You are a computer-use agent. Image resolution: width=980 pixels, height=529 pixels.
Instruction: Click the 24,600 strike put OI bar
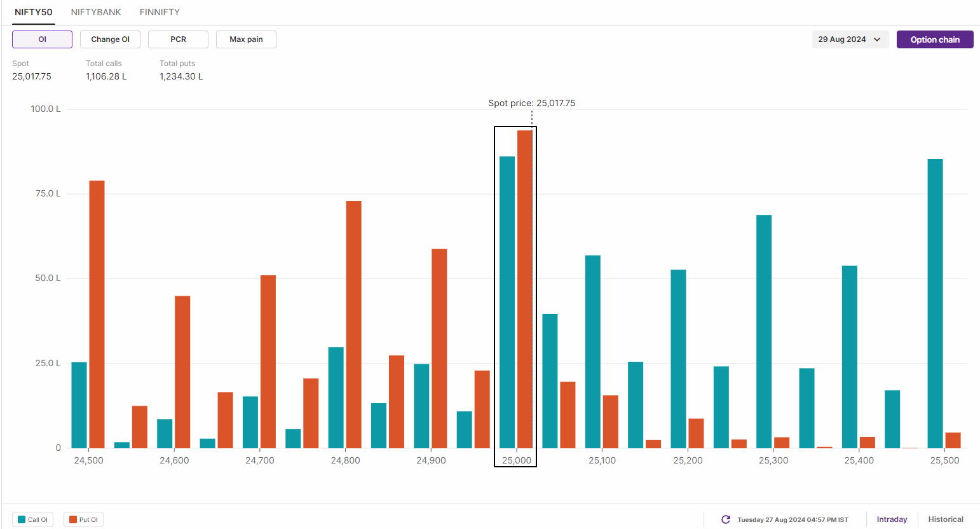coord(182,372)
